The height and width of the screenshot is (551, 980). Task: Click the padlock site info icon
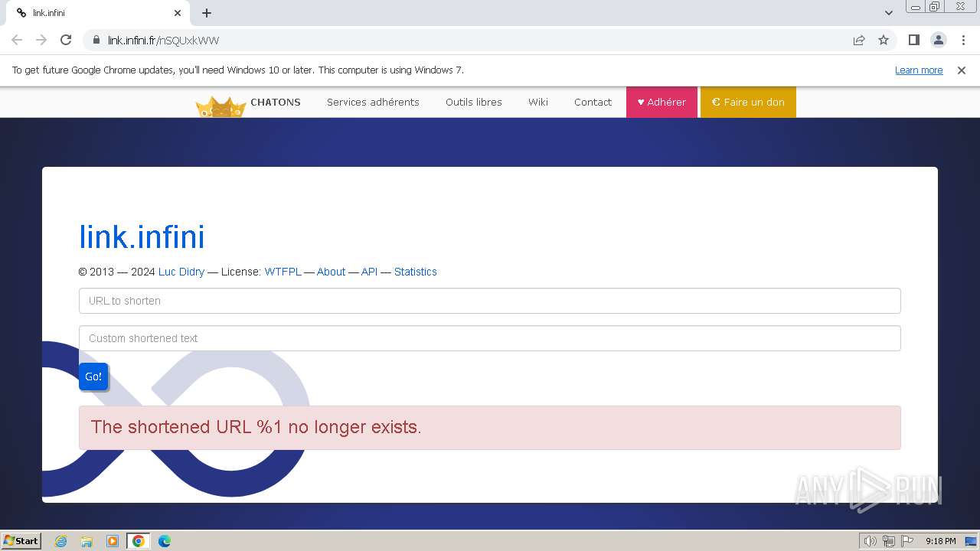pyautogui.click(x=96, y=40)
